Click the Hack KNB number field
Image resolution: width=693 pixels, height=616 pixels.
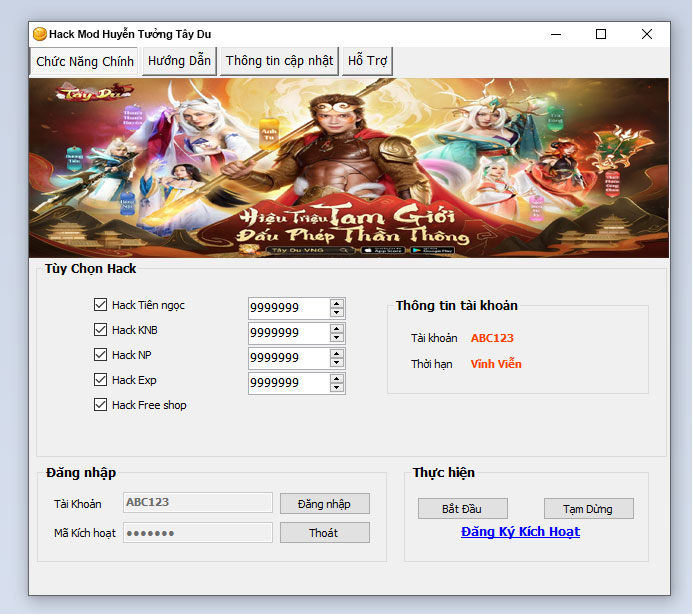[289, 333]
